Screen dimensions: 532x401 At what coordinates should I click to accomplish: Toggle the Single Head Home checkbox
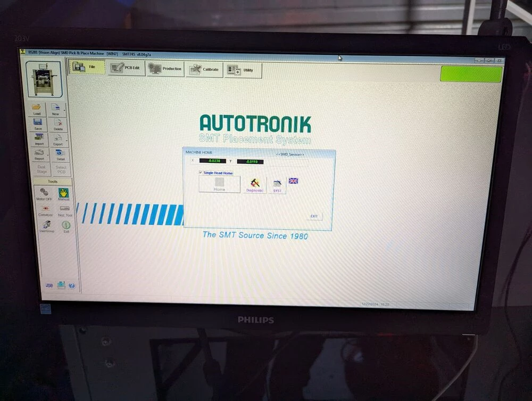tap(201, 173)
